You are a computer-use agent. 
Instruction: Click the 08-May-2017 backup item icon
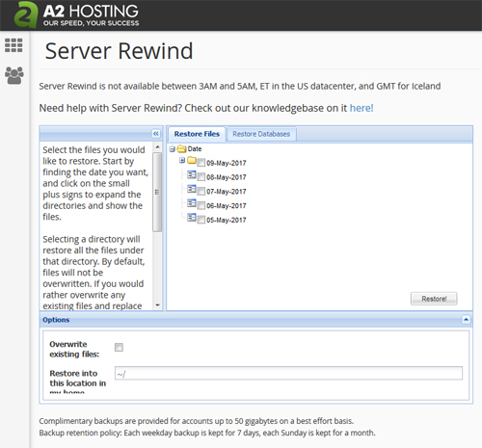[192, 174]
